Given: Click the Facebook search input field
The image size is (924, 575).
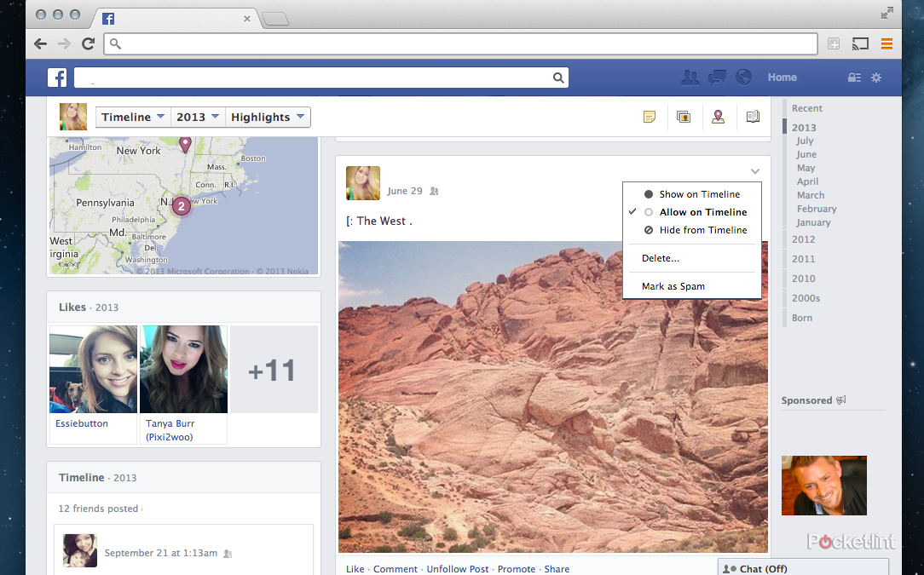Looking at the screenshot, I should pyautogui.click(x=321, y=78).
